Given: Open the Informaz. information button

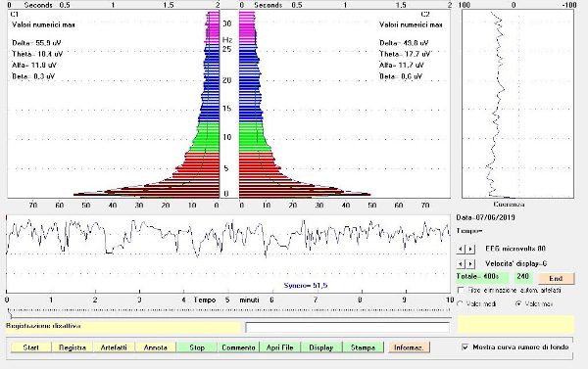Looking at the screenshot, I should [x=409, y=347].
